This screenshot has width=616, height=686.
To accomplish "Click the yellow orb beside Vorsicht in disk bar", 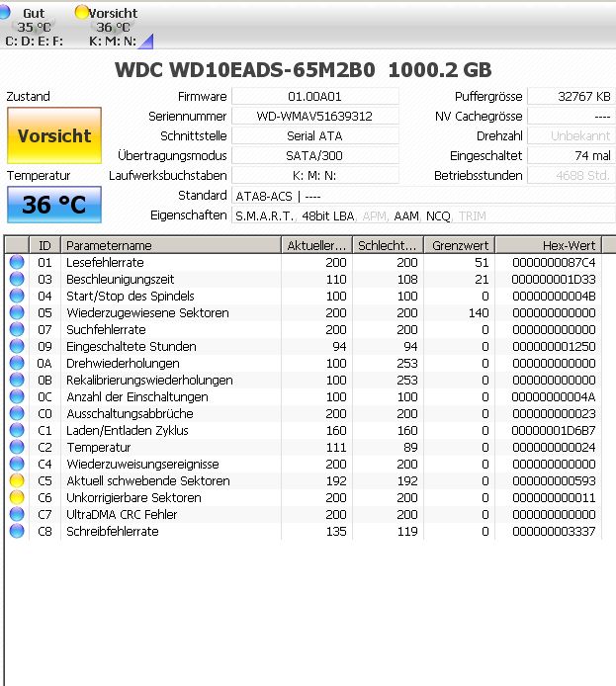I will pos(82,12).
